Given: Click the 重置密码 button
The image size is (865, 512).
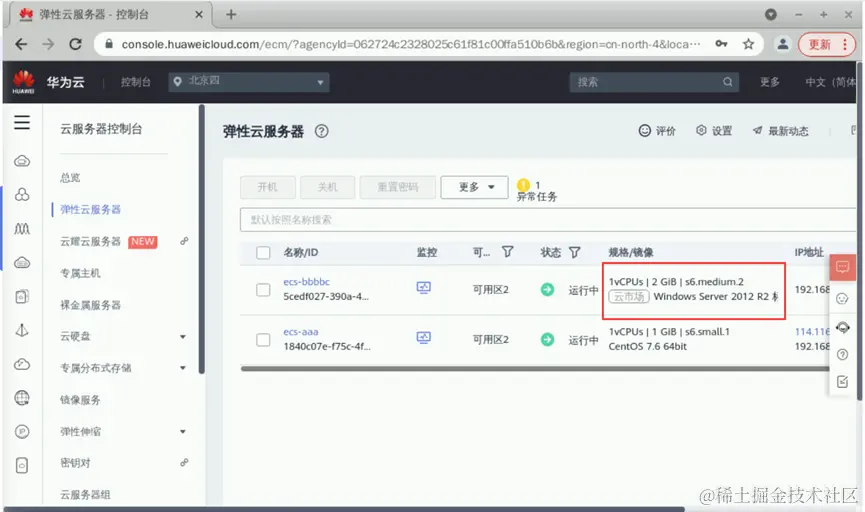Looking at the screenshot, I should (398, 187).
